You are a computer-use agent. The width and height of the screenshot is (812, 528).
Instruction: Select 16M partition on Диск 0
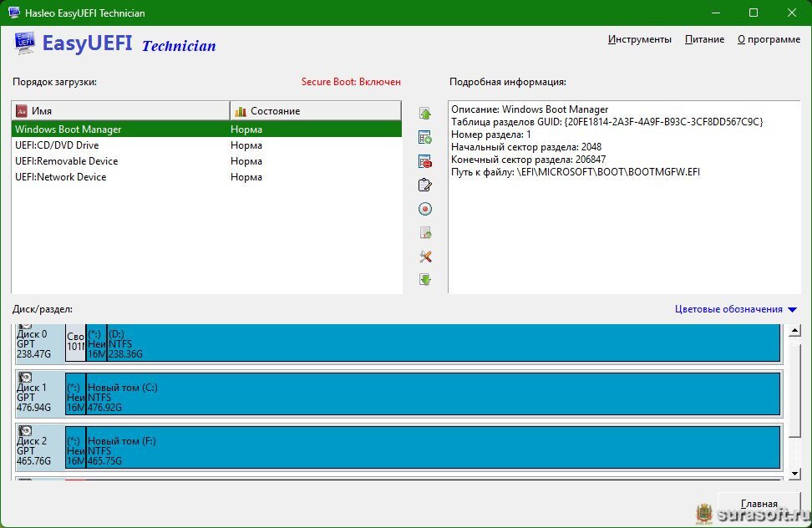(x=96, y=343)
